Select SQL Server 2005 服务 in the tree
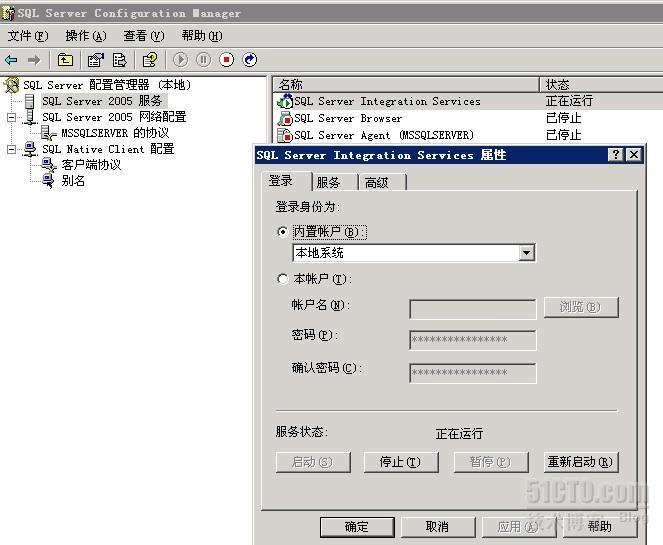The height and width of the screenshot is (545, 663). (102, 101)
